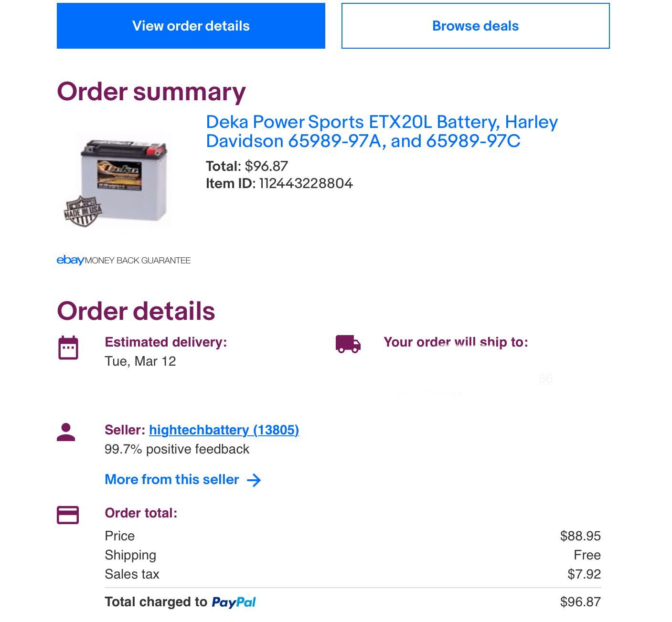Viewport: 672px width, 622px height.
Task: Click the Order details heading
Action: point(136,311)
